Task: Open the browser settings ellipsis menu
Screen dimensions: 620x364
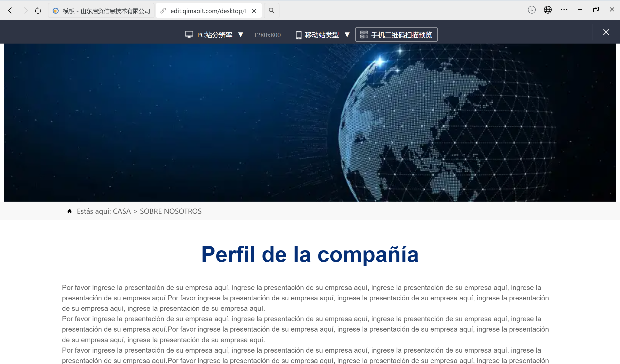Action: click(564, 10)
